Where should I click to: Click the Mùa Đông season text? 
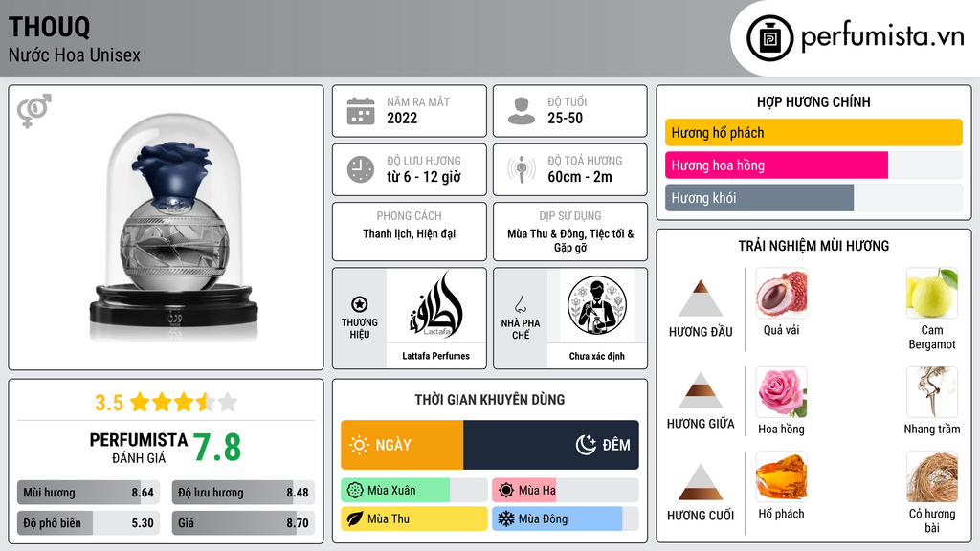coord(543,519)
